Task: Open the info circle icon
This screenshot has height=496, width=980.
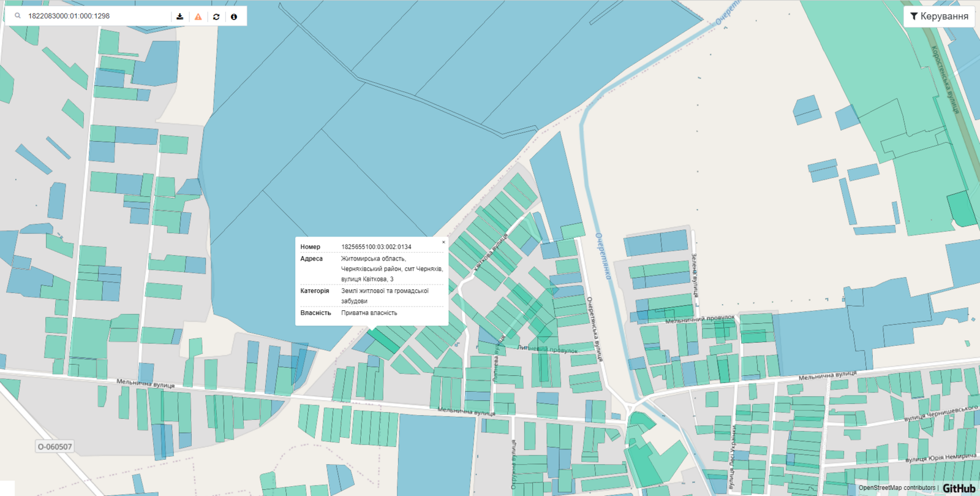Action: [234, 17]
